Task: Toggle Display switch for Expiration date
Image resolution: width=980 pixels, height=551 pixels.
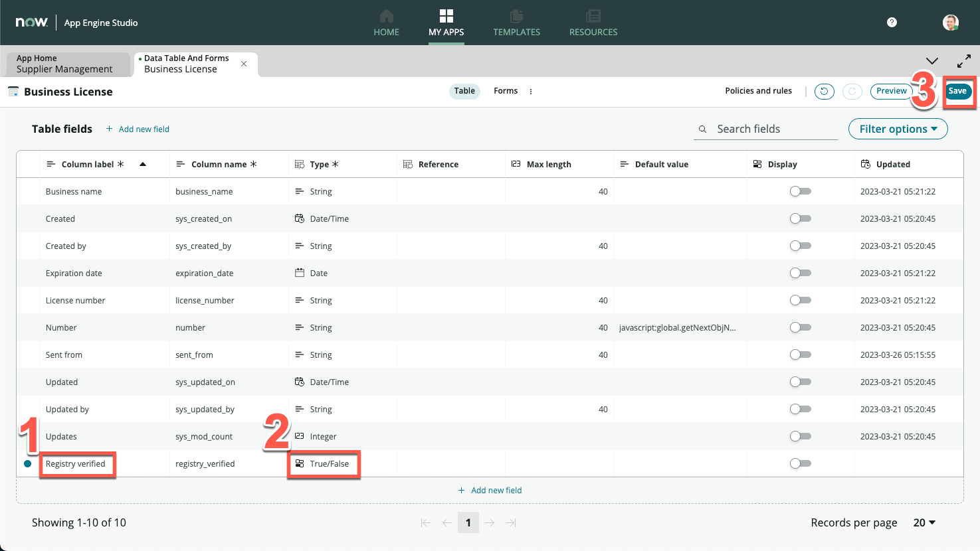Action: 800,274
